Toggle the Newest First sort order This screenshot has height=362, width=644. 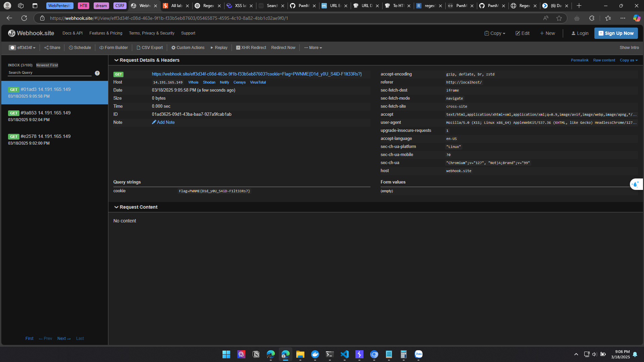pos(47,65)
